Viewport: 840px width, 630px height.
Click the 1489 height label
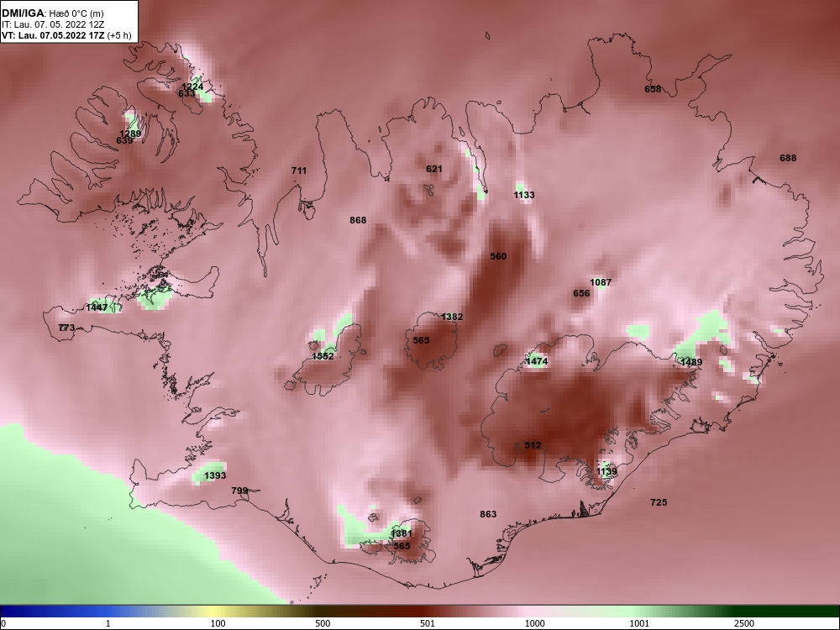[691, 362]
